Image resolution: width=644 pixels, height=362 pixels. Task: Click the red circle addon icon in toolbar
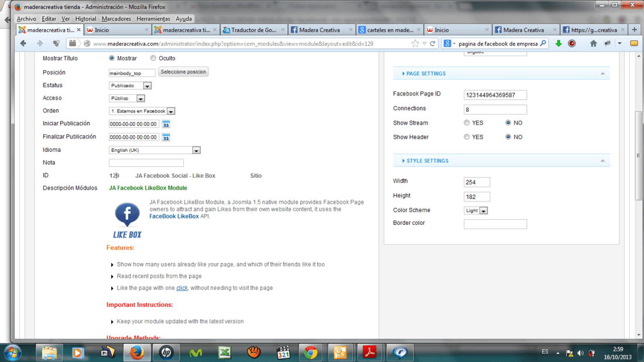tap(572, 43)
